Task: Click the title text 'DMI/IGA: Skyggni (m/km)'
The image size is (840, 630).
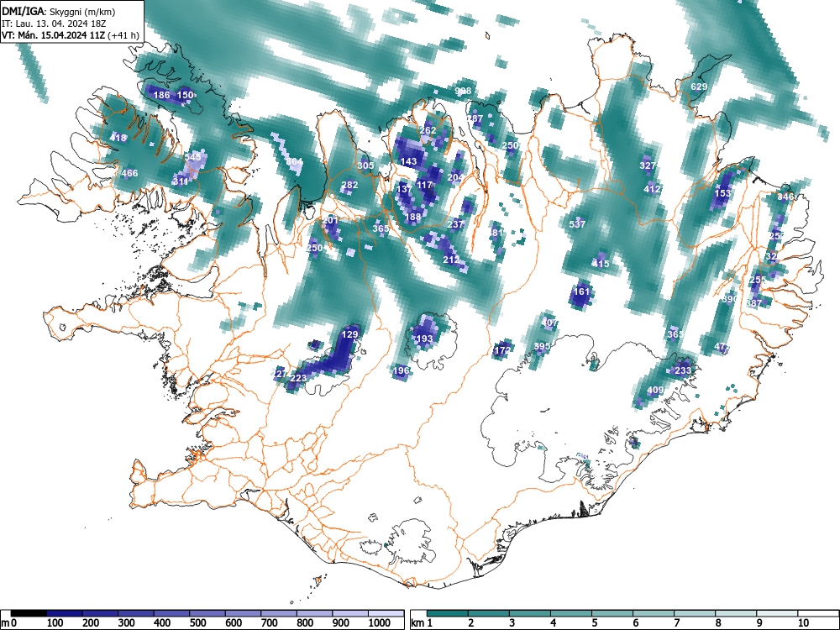Action: click(x=59, y=12)
